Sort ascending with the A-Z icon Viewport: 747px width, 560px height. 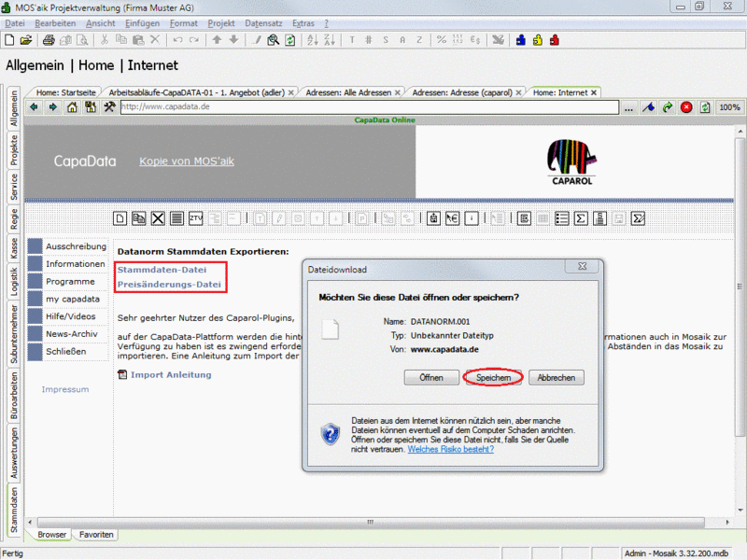pyautogui.click(x=313, y=40)
